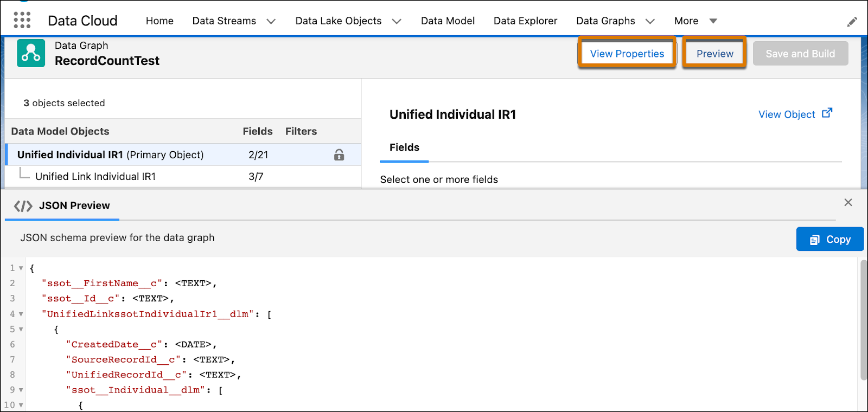Click the "ssot__Id__c" JSON key
868x412 pixels.
[x=81, y=299]
